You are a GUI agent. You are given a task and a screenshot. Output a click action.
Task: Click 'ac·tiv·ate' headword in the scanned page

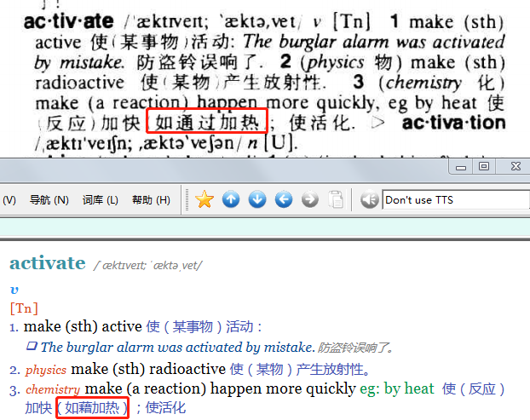click(x=69, y=21)
